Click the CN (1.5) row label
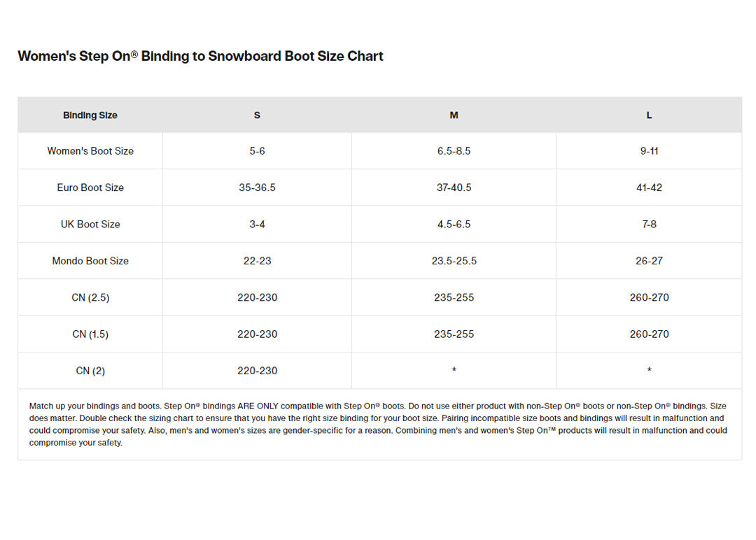Image resolution: width=756 pixels, height=540 pixels. coord(90,334)
